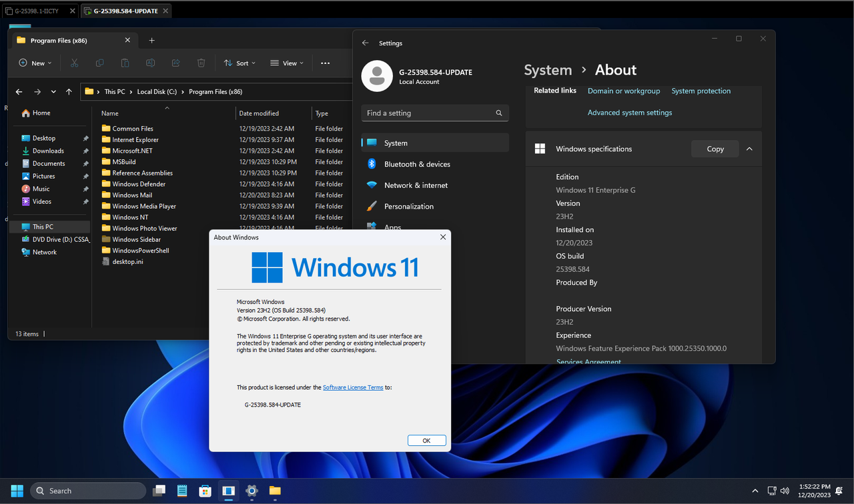Collapse the Windows specifications section

749,149
